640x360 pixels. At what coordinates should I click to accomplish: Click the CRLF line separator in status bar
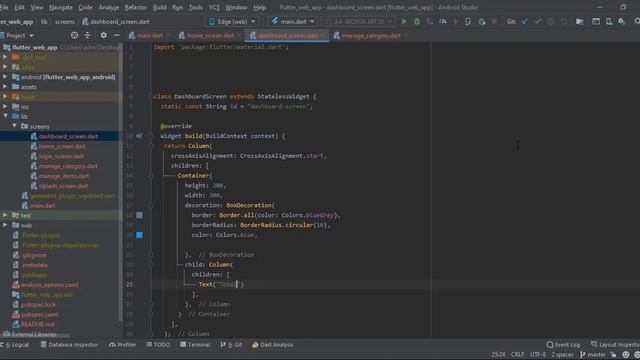517,355
